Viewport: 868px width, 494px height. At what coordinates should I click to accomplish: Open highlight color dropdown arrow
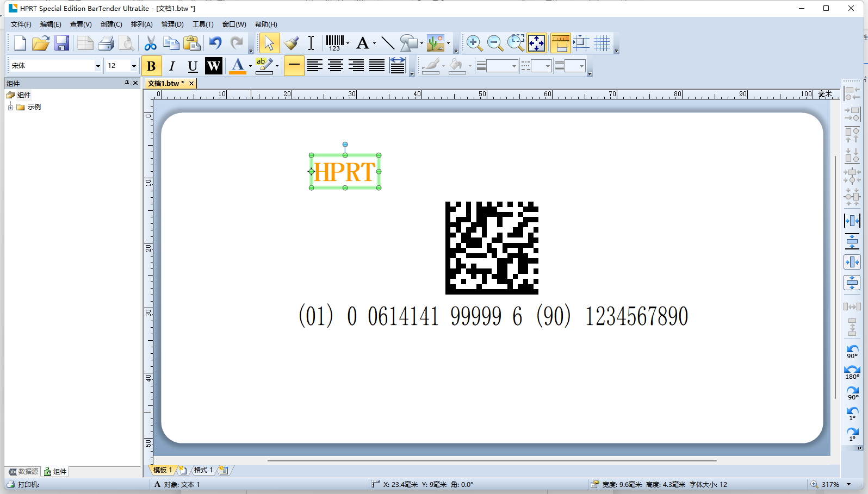point(277,66)
